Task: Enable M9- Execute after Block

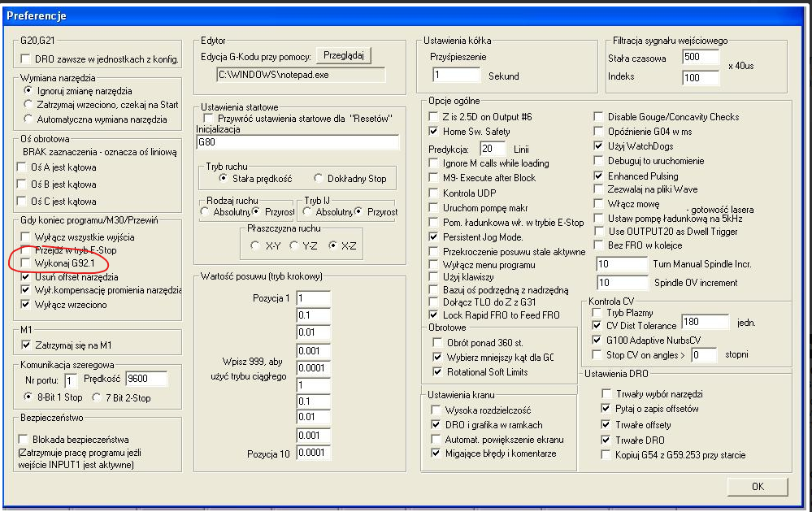Action: click(433, 177)
